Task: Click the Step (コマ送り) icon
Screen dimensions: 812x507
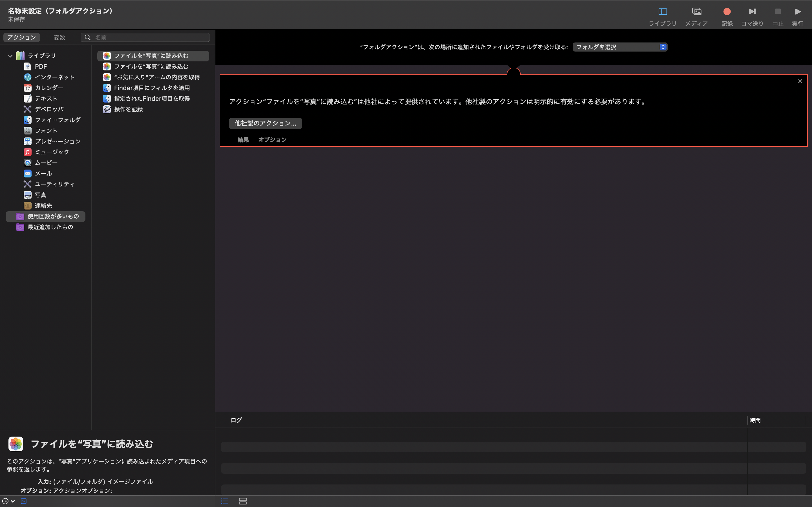Action: point(752,12)
